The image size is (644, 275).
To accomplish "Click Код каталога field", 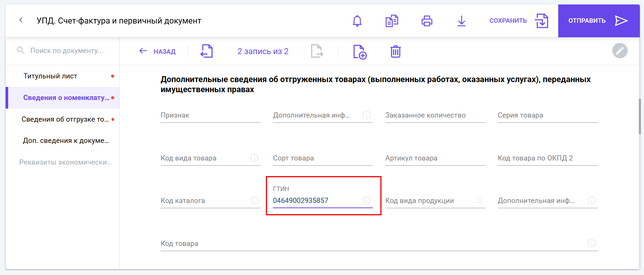I will point(210,201).
